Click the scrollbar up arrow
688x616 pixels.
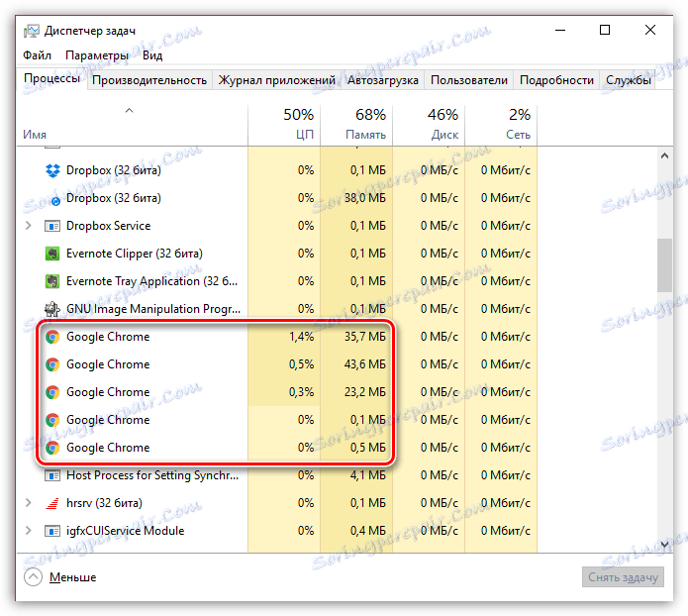[x=665, y=155]
